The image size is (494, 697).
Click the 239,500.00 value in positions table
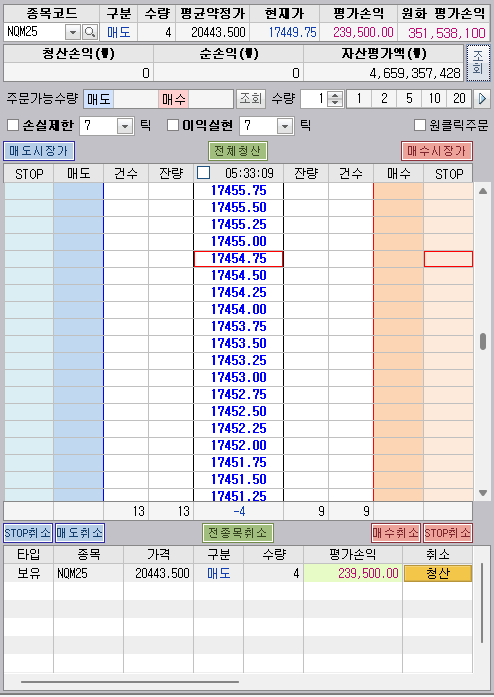(368, 573)
